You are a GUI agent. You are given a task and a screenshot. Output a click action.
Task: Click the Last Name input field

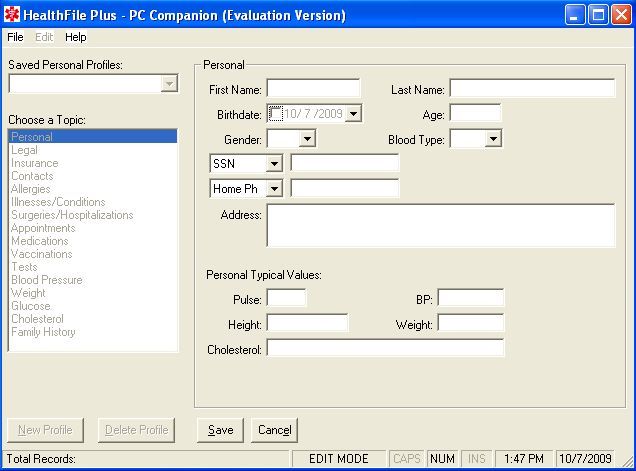[532, 88]
